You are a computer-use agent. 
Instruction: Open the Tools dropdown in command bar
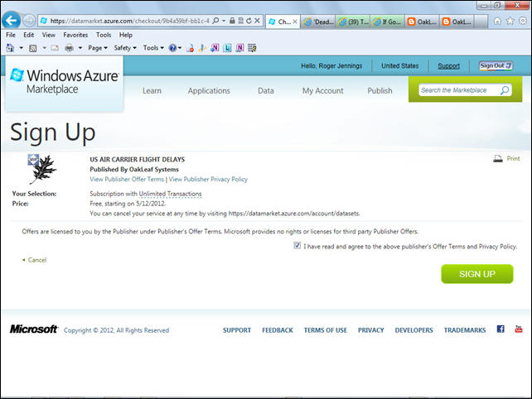coord(153,48)
